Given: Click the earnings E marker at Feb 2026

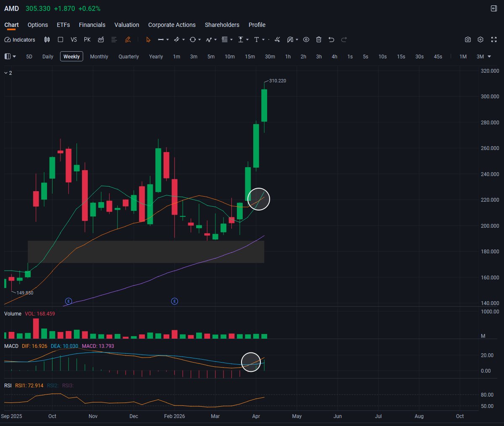Looking at the screenshot, I should [x=175, y=301].
